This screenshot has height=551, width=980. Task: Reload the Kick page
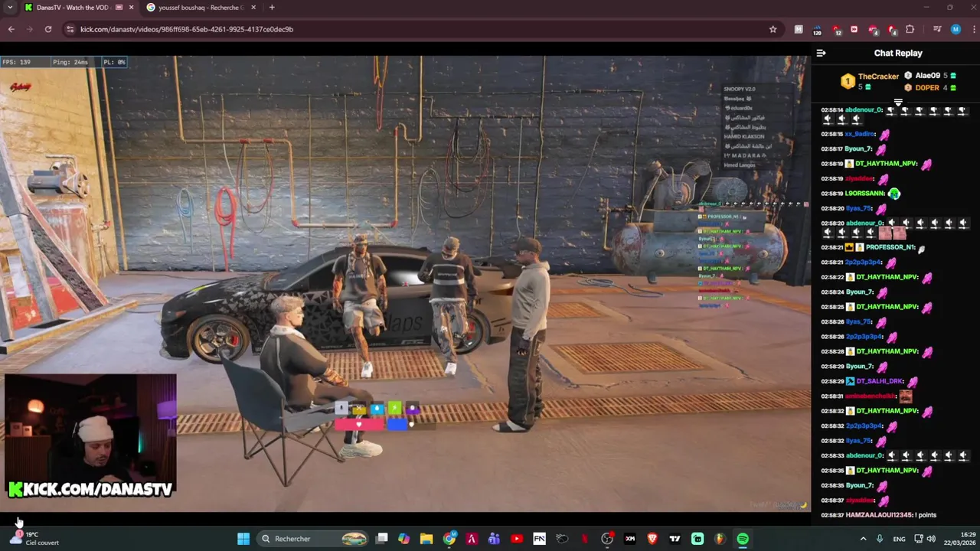(47, 29)
